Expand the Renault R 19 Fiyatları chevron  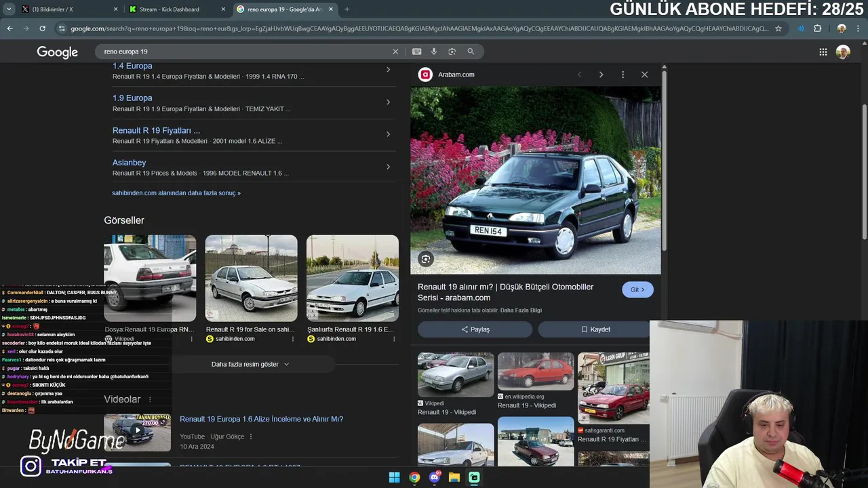pos(388,134)
